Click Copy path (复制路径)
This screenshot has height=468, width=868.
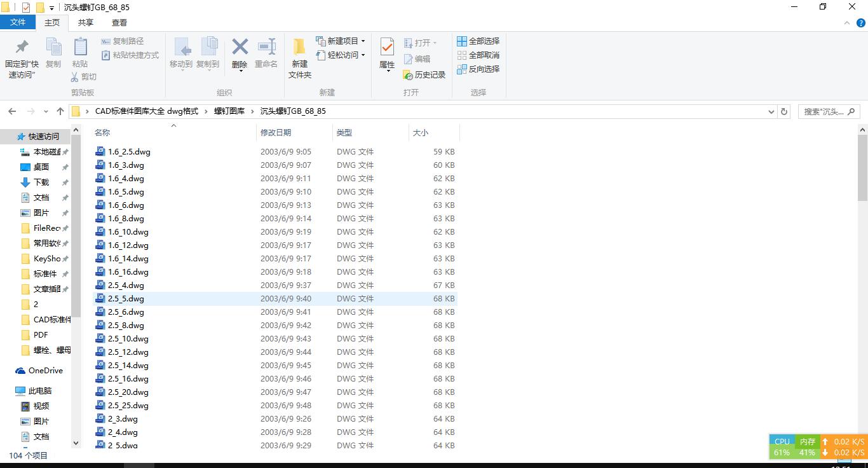(x=123, y=41)
